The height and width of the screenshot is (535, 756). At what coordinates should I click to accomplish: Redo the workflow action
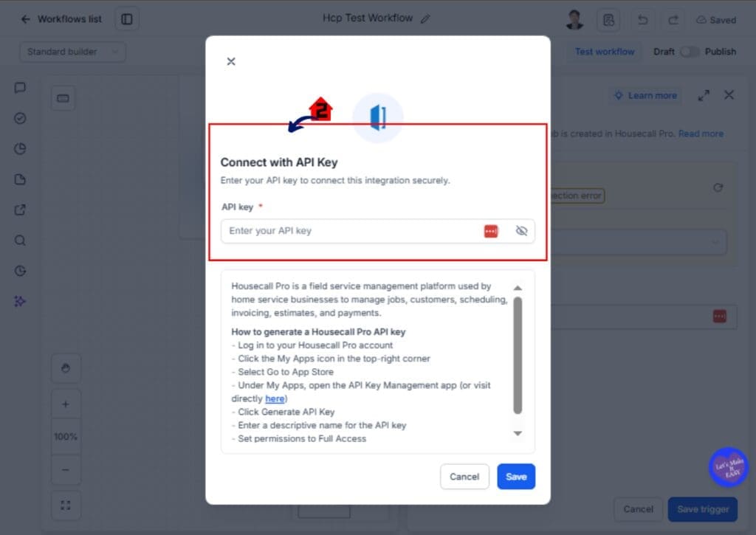click(673, 20)
